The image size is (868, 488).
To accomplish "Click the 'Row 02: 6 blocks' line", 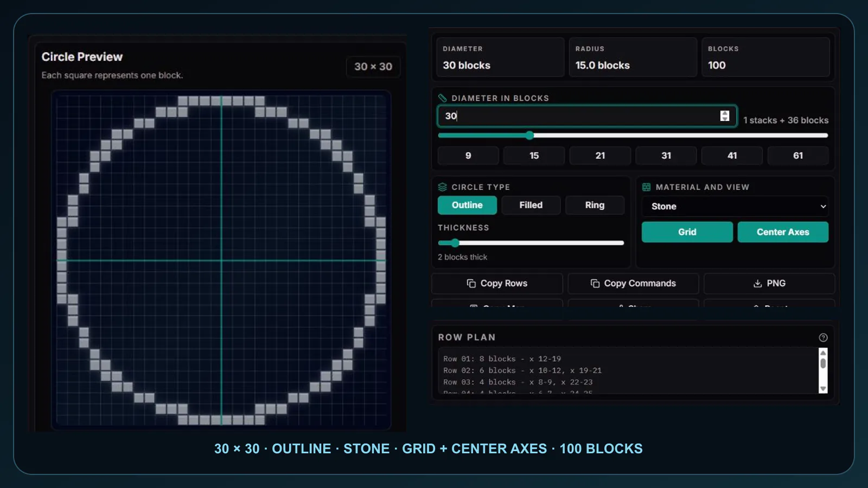I will click(x=522, y=370).
